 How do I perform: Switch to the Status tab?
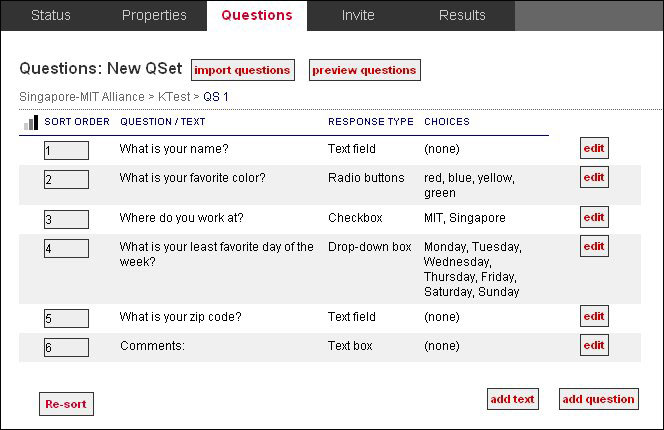click(x=51, y=15)
